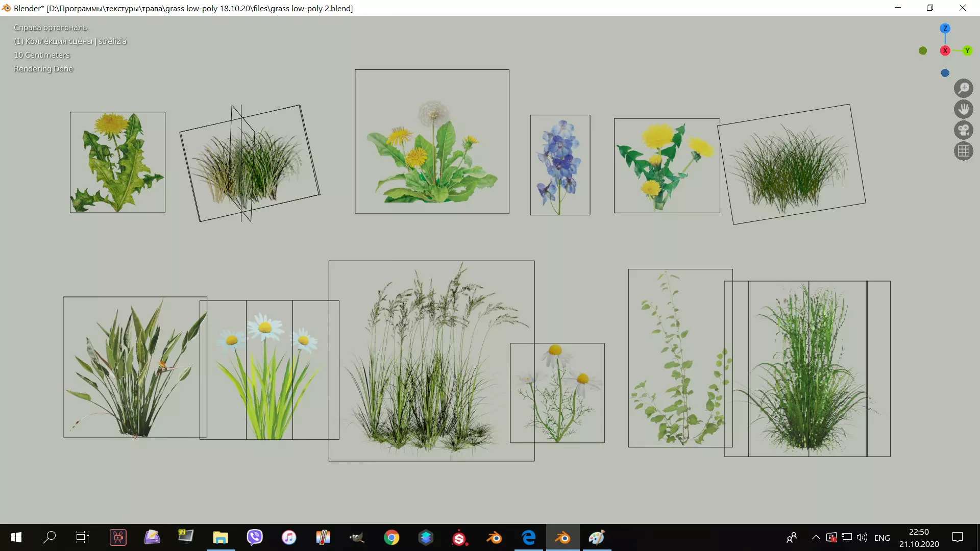This screenshot has height=551, width=980.
Task: Open Google Chrome from the taskbar
Action: pos(391,537)
